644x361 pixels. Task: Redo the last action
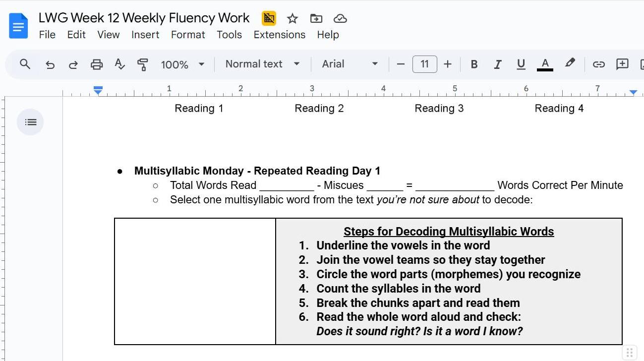(x=73, y=64)
